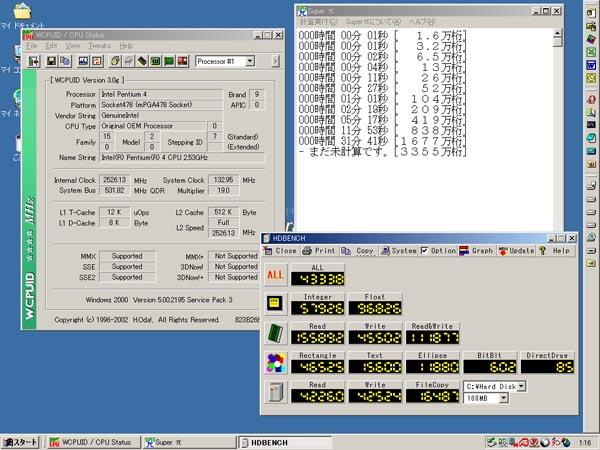The width and height of the screenshot is (600, 450).
Task: Click the taskbar clock showing 1:16
Action: (585, 443)
